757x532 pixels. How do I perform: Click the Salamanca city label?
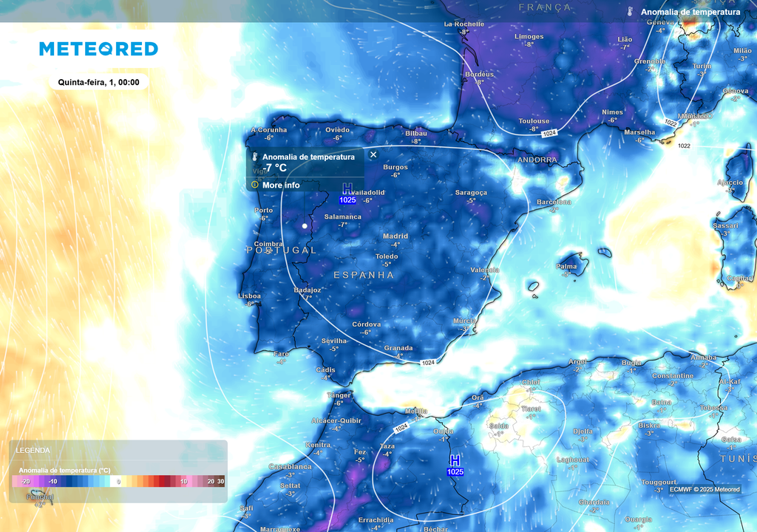coord(343,216)
